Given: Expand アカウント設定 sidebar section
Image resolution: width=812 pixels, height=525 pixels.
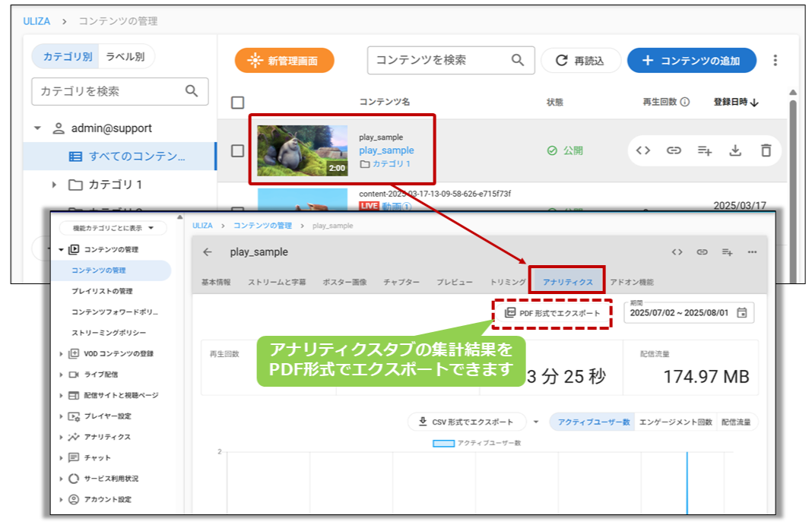Looking at the screenshot, I should [x=61, y=500].
